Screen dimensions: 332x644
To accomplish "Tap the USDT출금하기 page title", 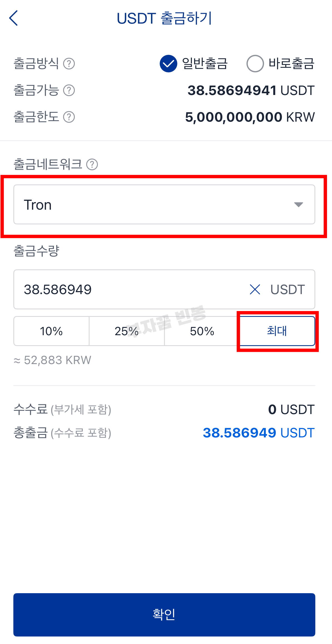I will (x=164, y=18).
